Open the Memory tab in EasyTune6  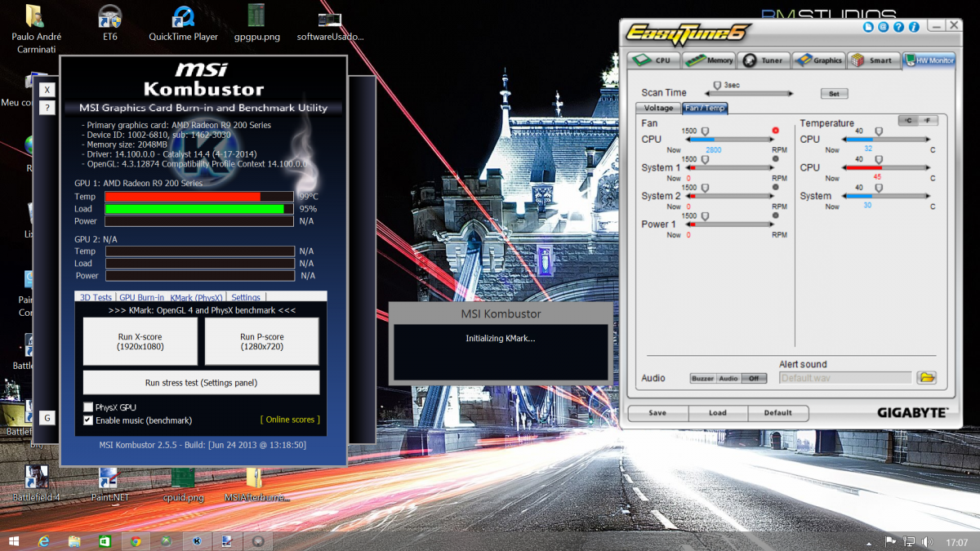pyautogui.click(x=709, y=60)
